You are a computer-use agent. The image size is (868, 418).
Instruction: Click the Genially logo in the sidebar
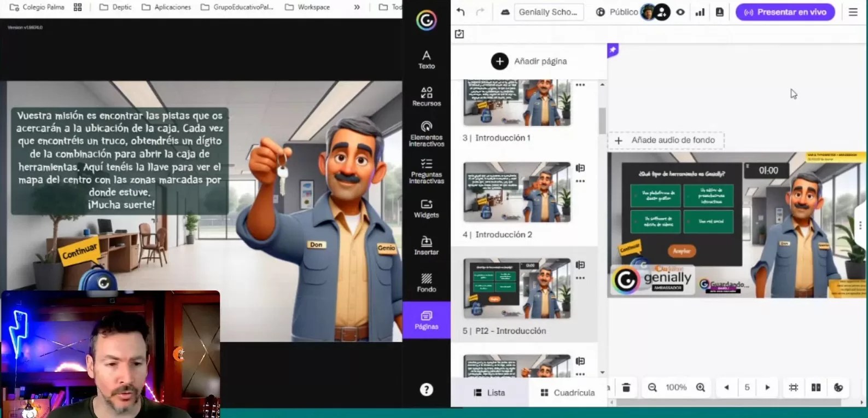(x=426, y=20)
